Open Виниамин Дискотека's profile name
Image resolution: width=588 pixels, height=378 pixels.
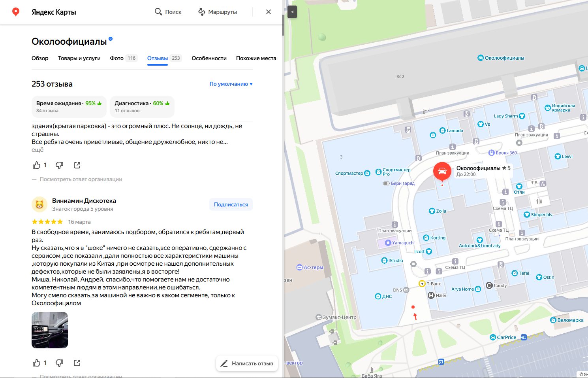84,200
